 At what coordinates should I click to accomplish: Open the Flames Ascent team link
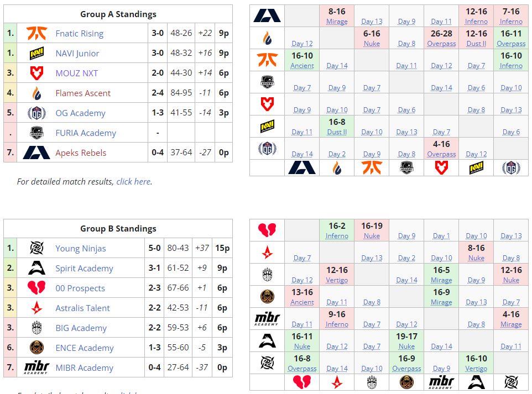pos(83,93)
